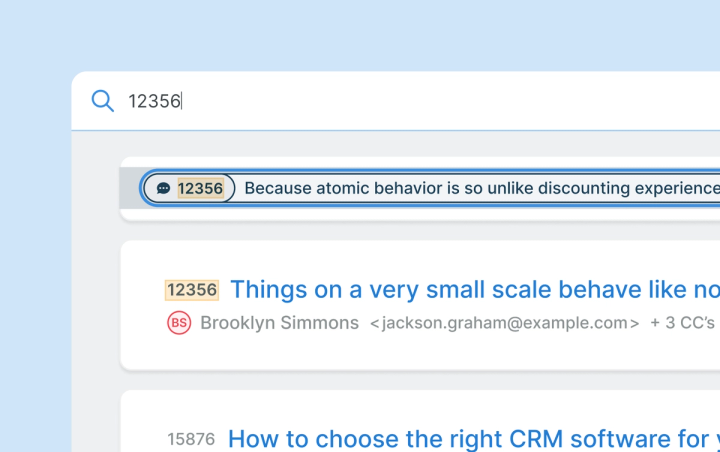Open "Things on a very small scale" result
Image resolution: width=720 pixels, height=452 pixels.
475,289
